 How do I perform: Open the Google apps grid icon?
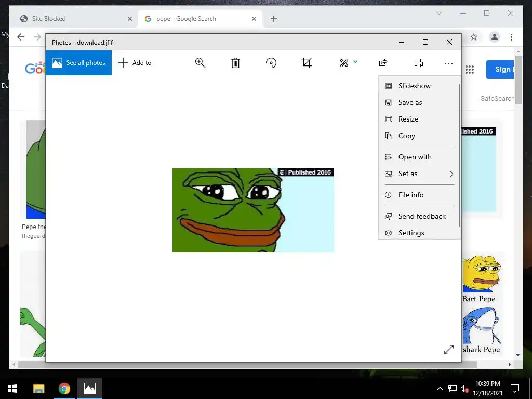coord(470,70)
